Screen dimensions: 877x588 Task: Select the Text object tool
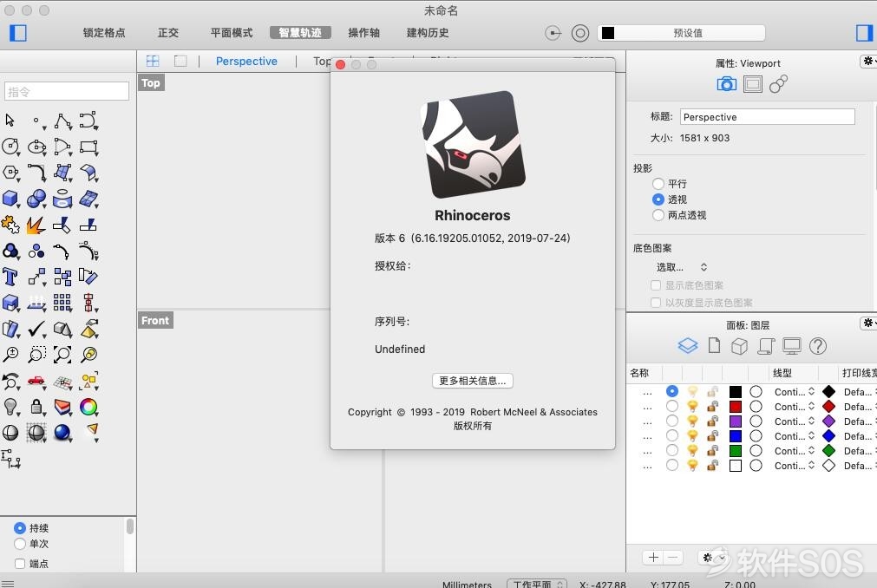point(10,276)
